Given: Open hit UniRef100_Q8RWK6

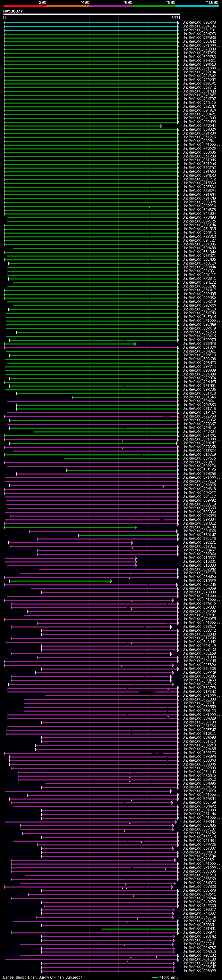Looking at the screenshot, I should (199, 38).
